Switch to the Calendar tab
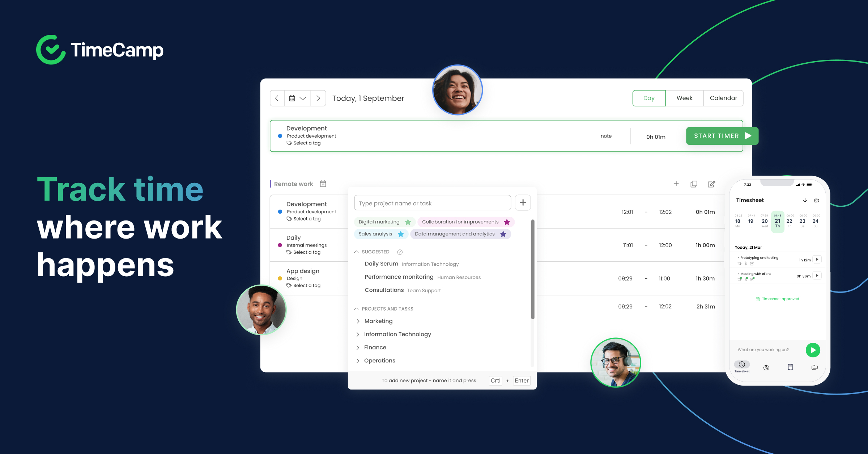868x454 pixels. pos(723,98)
